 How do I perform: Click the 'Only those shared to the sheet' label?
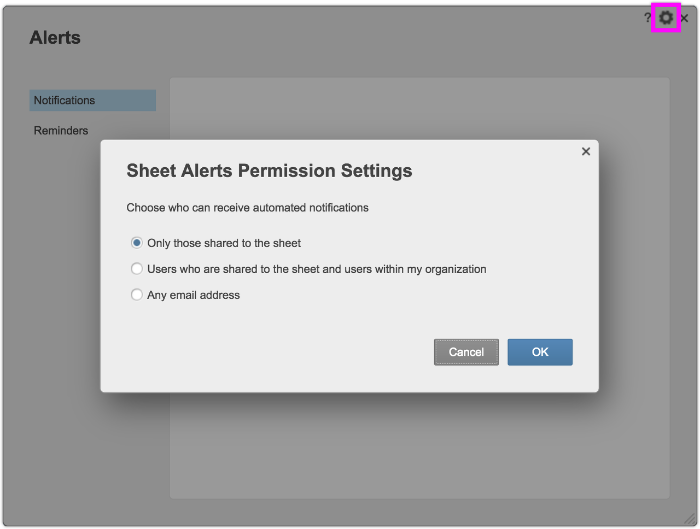pyautogui.click(x=224, y=243)
